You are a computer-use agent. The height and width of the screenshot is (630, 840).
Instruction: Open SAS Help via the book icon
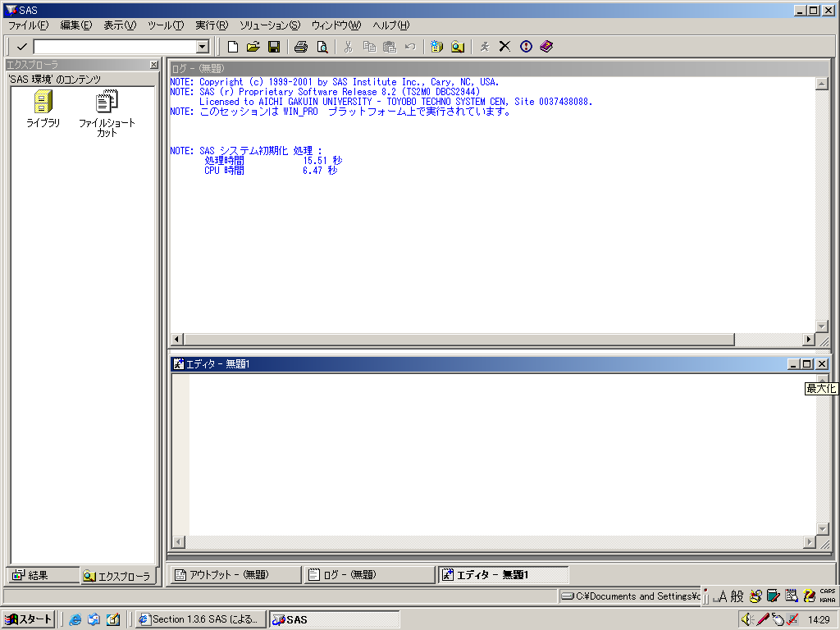click(546, 47)
